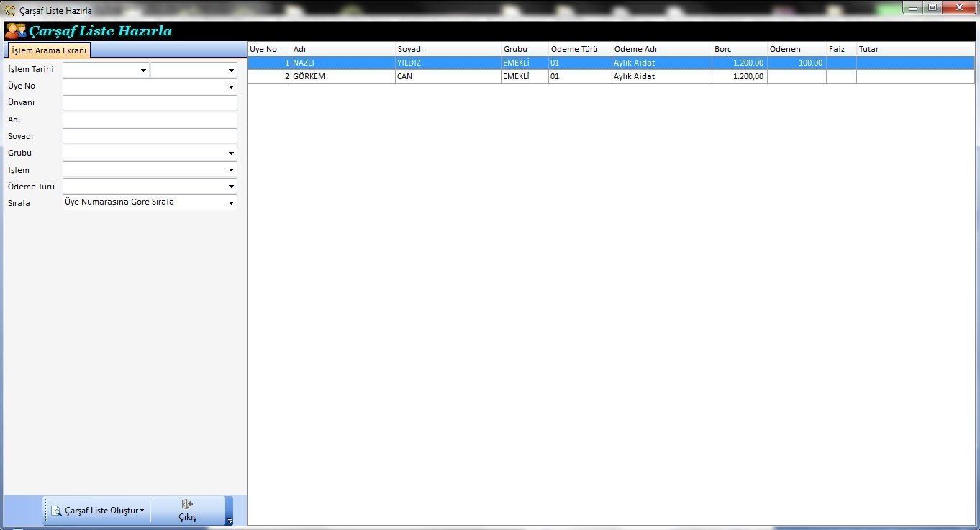This screenshot has height=530, width=980.
Task: Click the Çıkış exit door icon
Action: 187,504
